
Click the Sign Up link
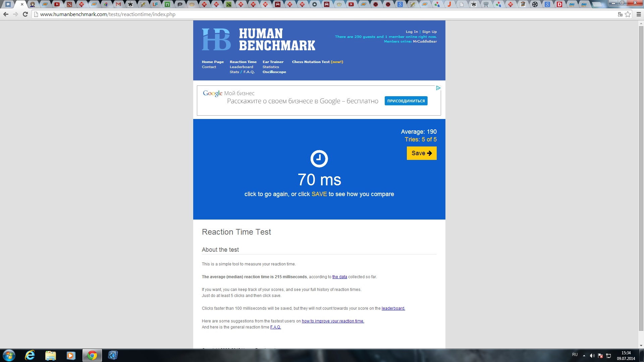[429, 32]
